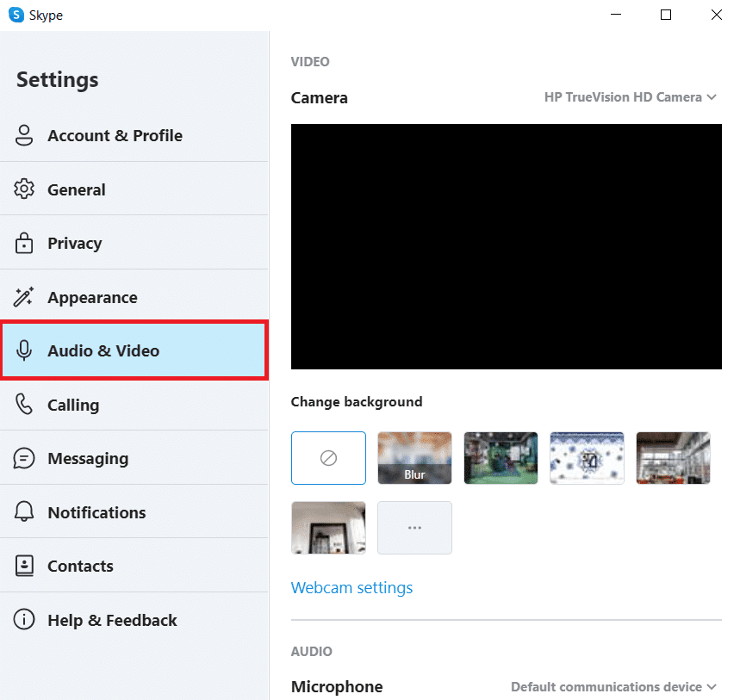Select the Audio & Video section
Viewport: 740px width, 700px height.
pyautogui.click(x=134, y=350)
